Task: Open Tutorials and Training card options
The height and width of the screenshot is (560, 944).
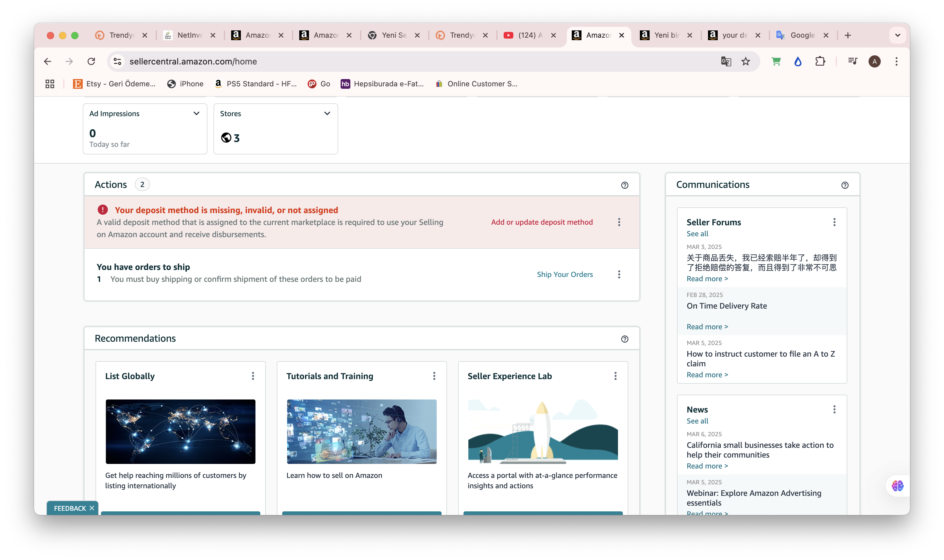Action: coord(434,376)
